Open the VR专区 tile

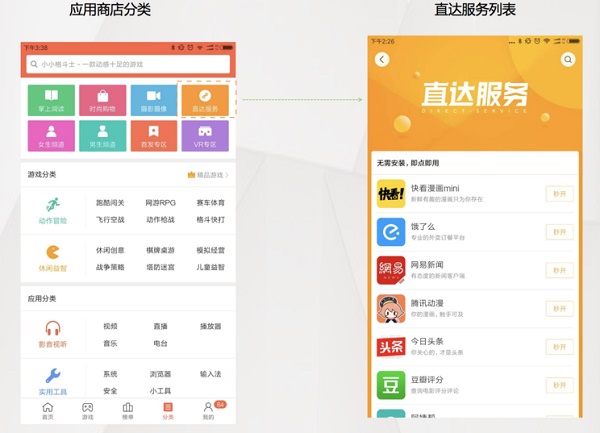205,136
